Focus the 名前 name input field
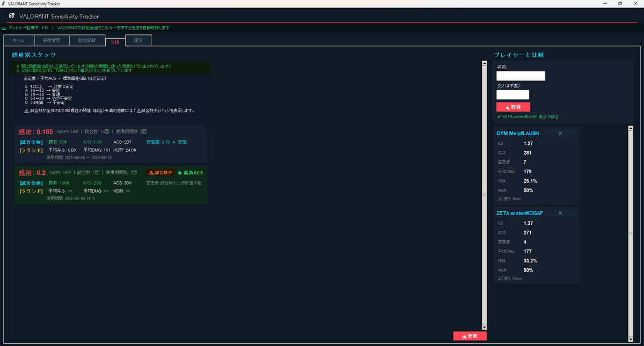Screen dimensions: 644x346 [521, 76]
